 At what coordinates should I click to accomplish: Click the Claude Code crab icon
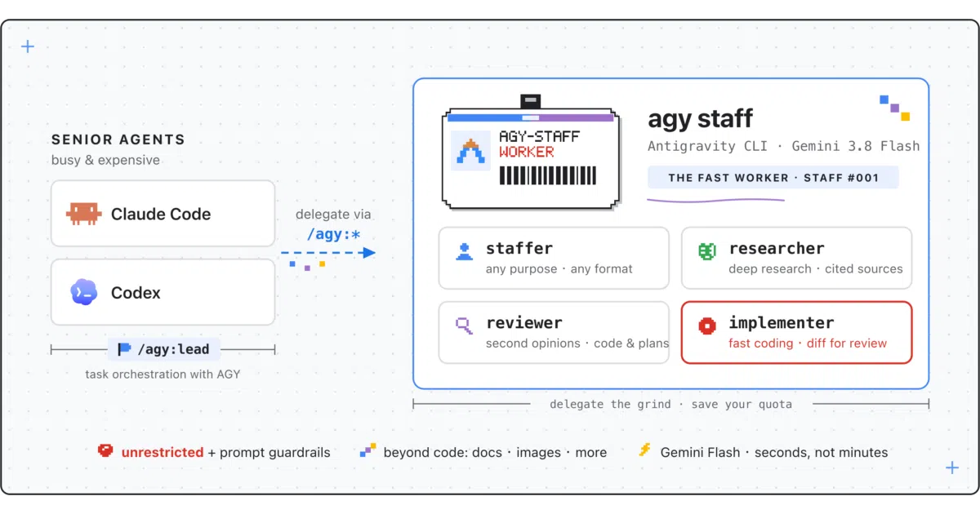84,214
